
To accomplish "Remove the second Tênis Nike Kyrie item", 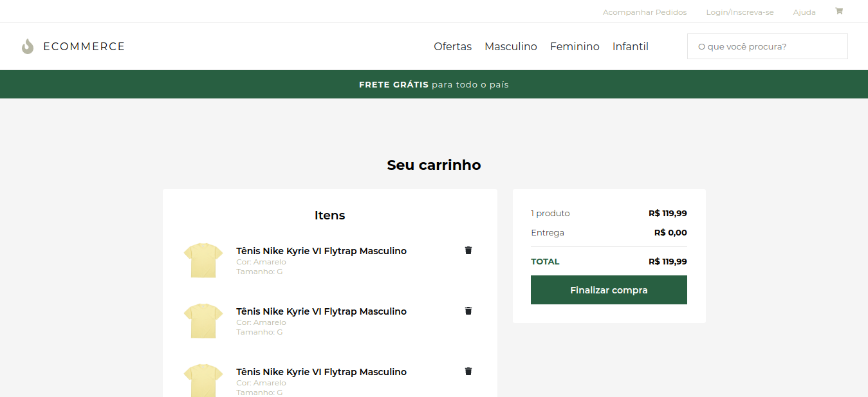I will [x=468, y=311].
